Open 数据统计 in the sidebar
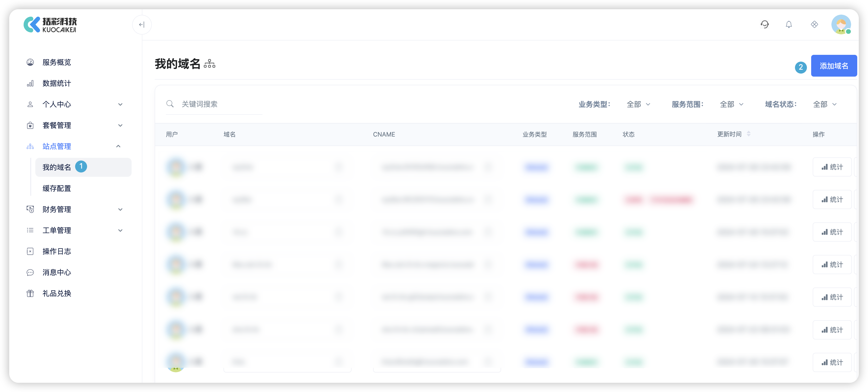Screen dimensions: 868x392 point(57,83)
